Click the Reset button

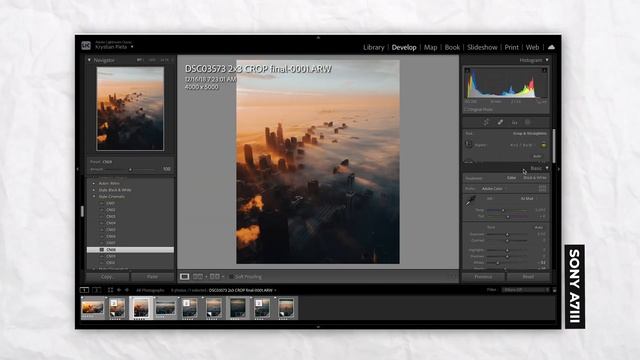[x=528, y=277]
